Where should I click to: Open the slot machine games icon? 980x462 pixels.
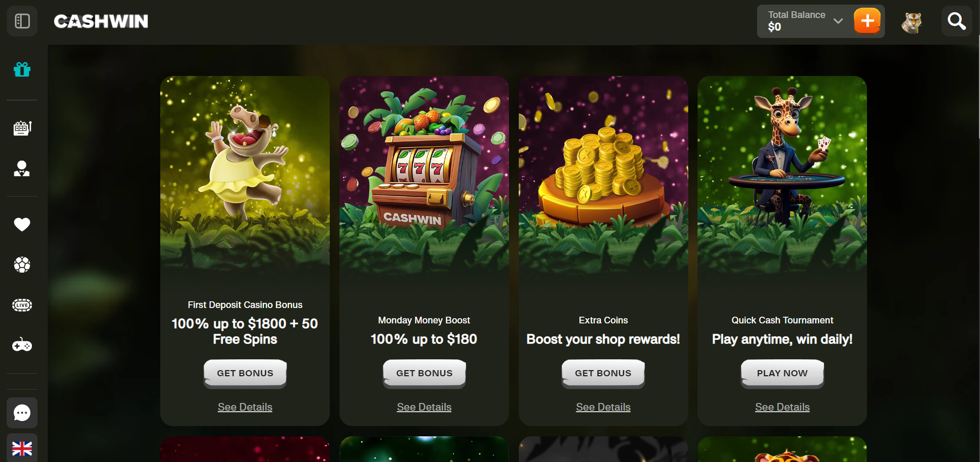(22, 128)
